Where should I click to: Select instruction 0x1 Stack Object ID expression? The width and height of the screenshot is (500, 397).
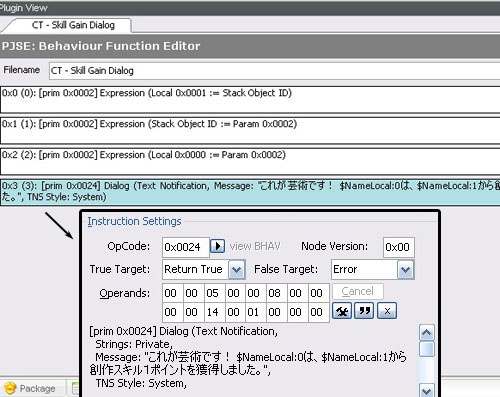(x=250, y=131)
